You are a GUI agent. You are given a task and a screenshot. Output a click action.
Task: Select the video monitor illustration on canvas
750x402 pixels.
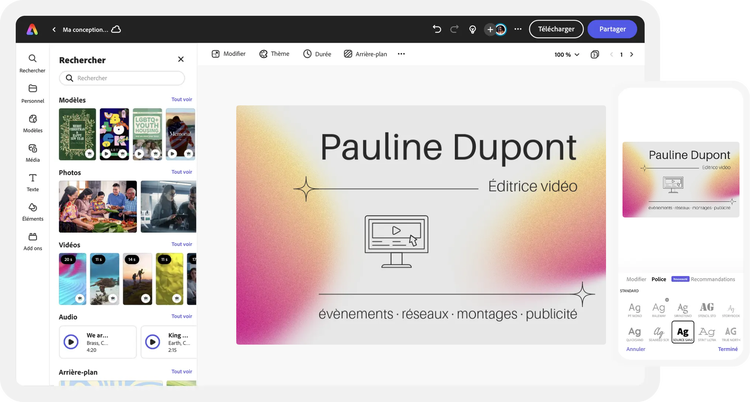pyautogui.click(x=397, y=241)
